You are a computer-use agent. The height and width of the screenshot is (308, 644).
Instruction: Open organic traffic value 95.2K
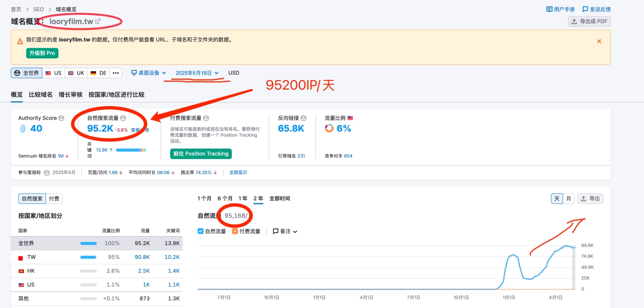(100, 129)
